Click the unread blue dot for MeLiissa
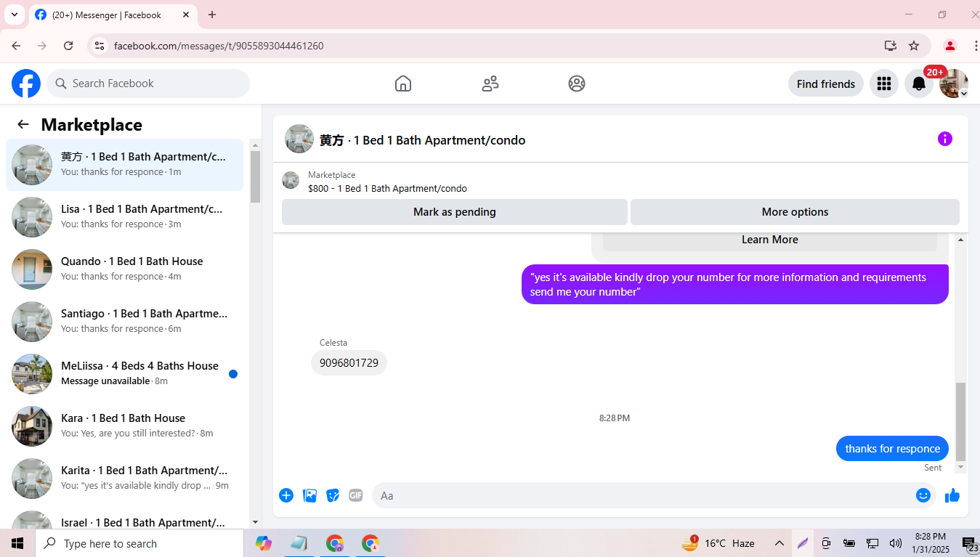This screenshot has width=980, height=557. (233, 374)
